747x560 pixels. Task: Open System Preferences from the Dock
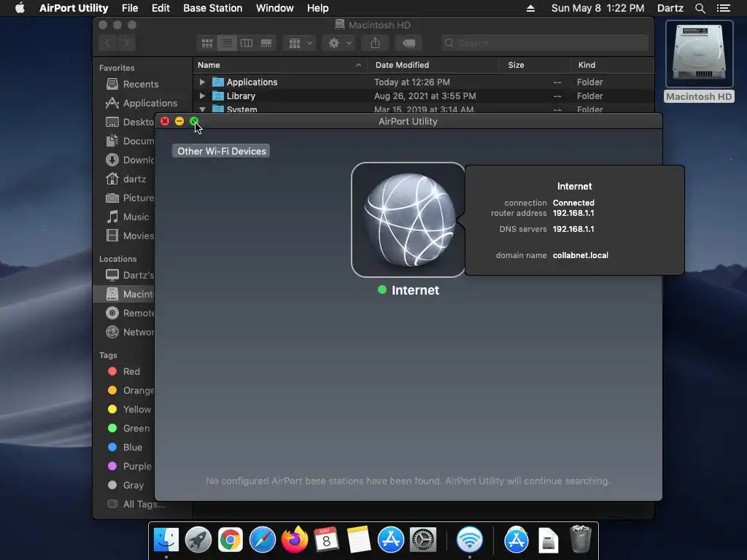pyautogui.click(x=423, y=540)
